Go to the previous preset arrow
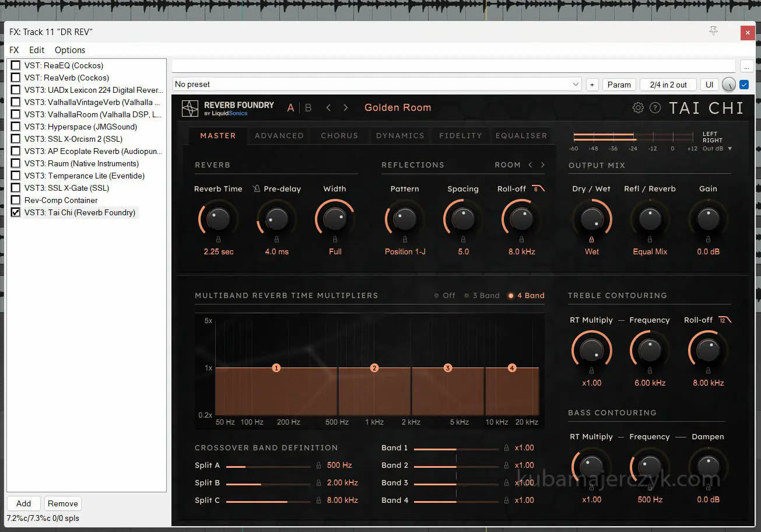This screenshot has width=761, height=532. point(328,108)
